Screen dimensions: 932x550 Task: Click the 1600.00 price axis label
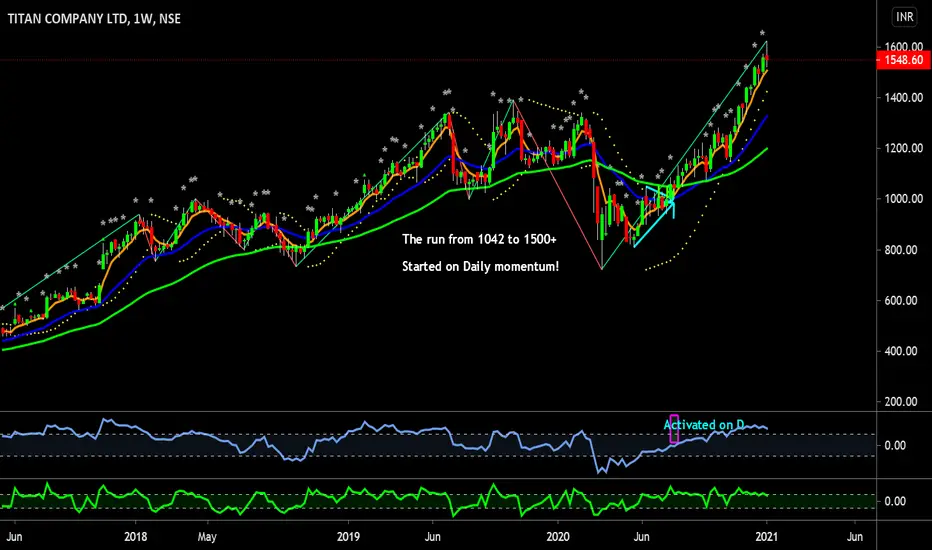tap(903, 46)
